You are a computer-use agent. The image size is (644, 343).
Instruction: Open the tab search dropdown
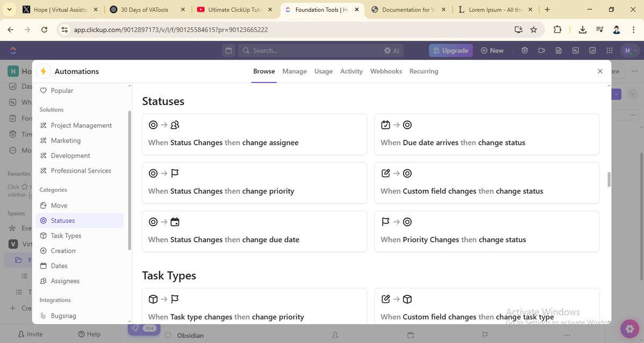click(9, 10)
